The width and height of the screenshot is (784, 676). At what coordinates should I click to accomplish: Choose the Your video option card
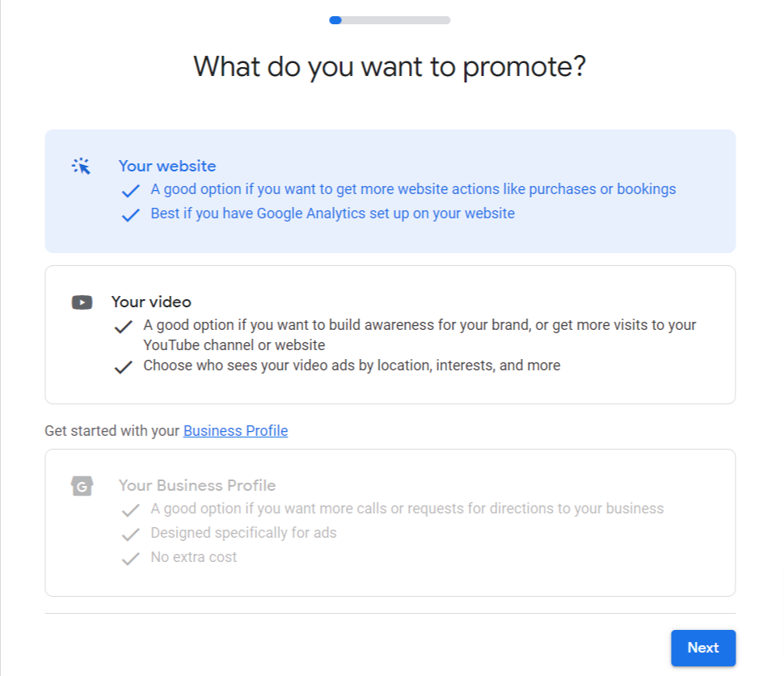(x=390, y=335)
